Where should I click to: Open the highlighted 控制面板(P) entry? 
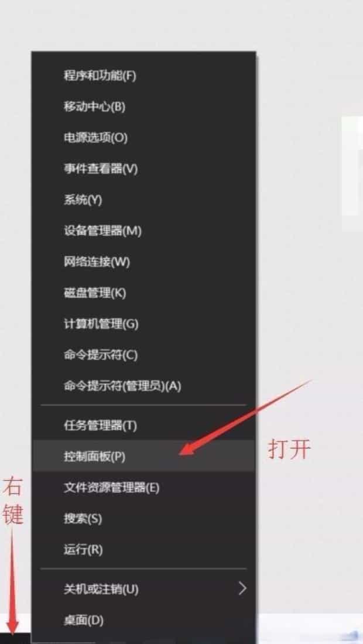click(143, 456)
